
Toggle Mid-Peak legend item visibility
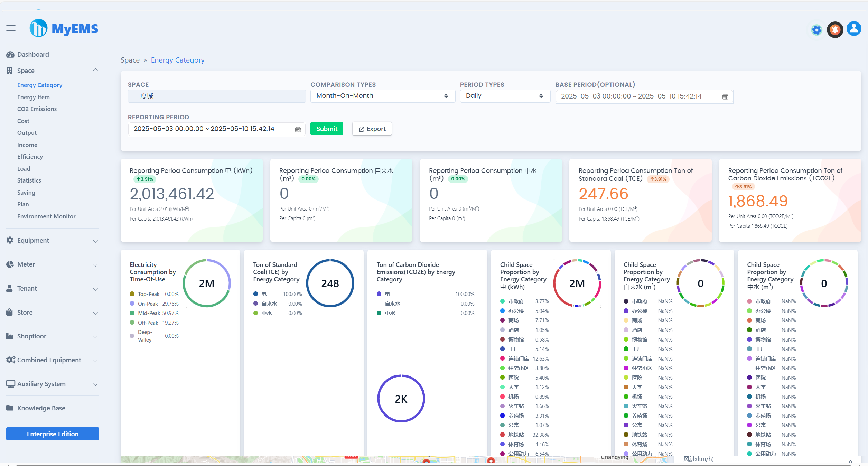point(149,313)
